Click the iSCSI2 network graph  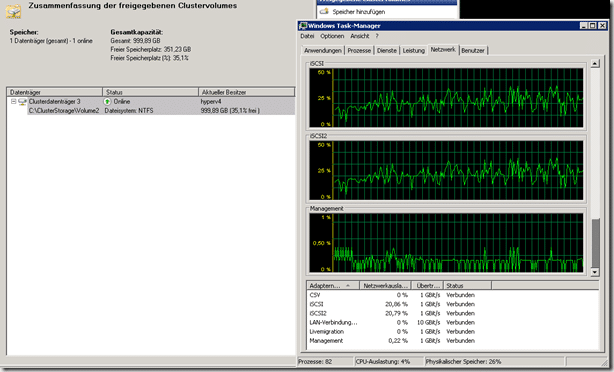tap(446, 170)
